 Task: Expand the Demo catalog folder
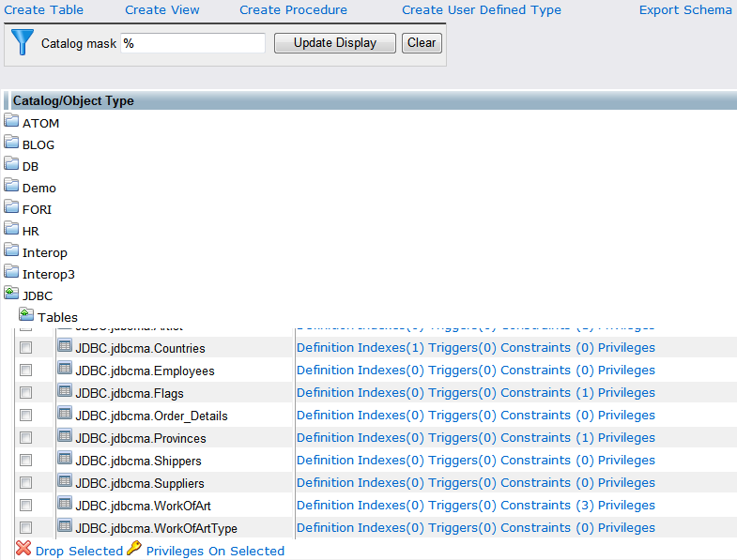pyautogui.click(x=11, y=187)
